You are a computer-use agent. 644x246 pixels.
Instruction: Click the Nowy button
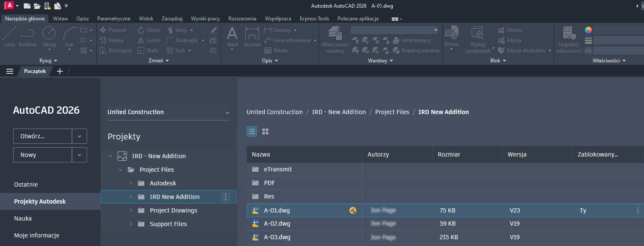click(42, 155)
